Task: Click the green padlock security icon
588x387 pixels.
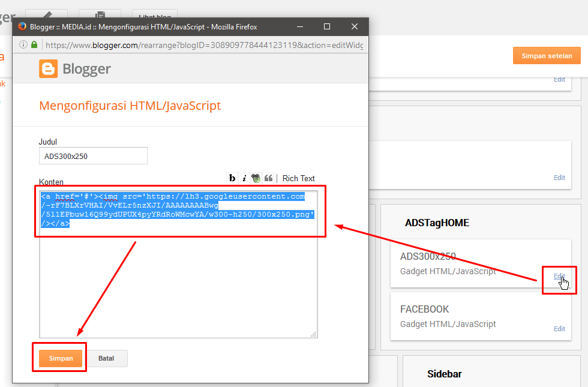Action: click(34, 44)
